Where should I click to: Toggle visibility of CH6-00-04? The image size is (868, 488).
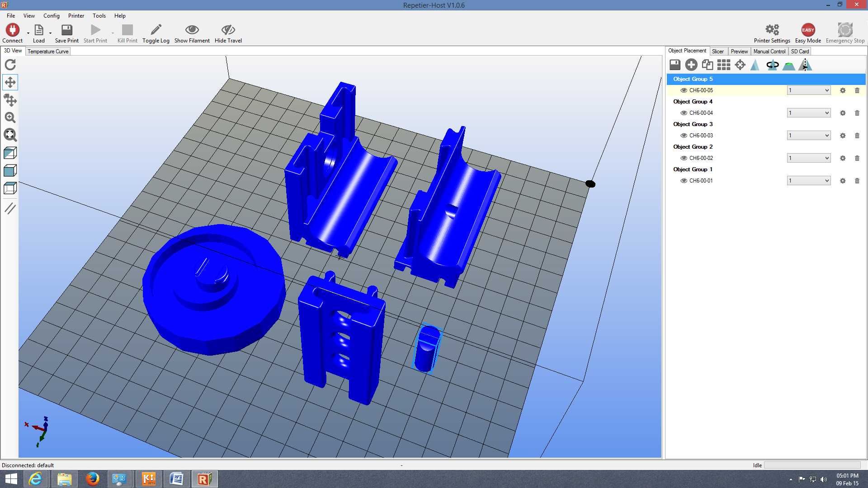[x=684, y=113]
